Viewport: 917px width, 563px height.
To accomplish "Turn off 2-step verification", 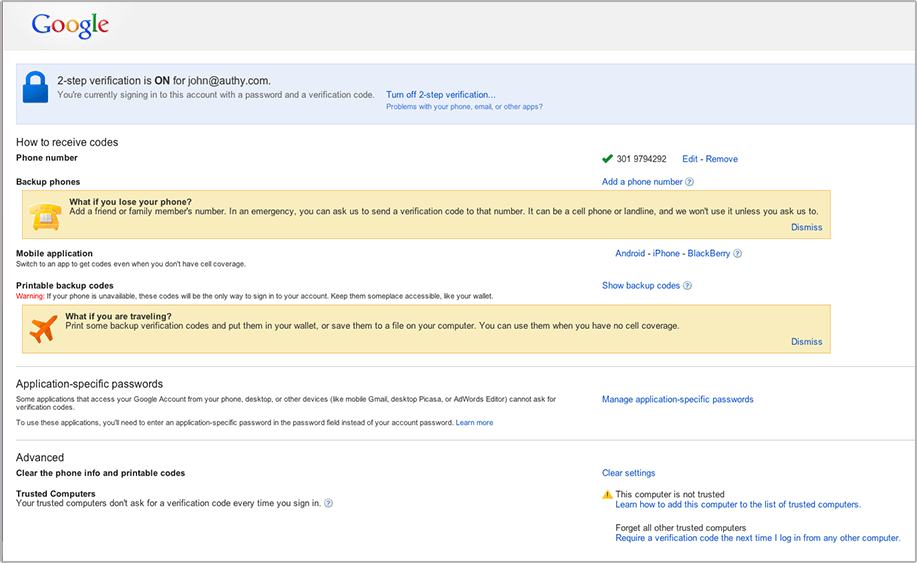I will click(x=440, y=95).
